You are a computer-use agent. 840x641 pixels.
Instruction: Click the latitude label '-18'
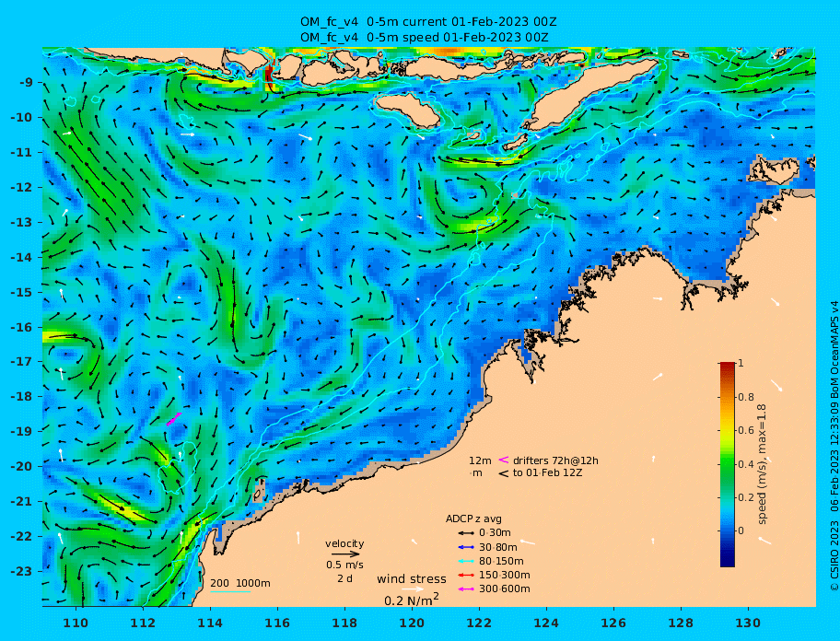coord(23,397)
